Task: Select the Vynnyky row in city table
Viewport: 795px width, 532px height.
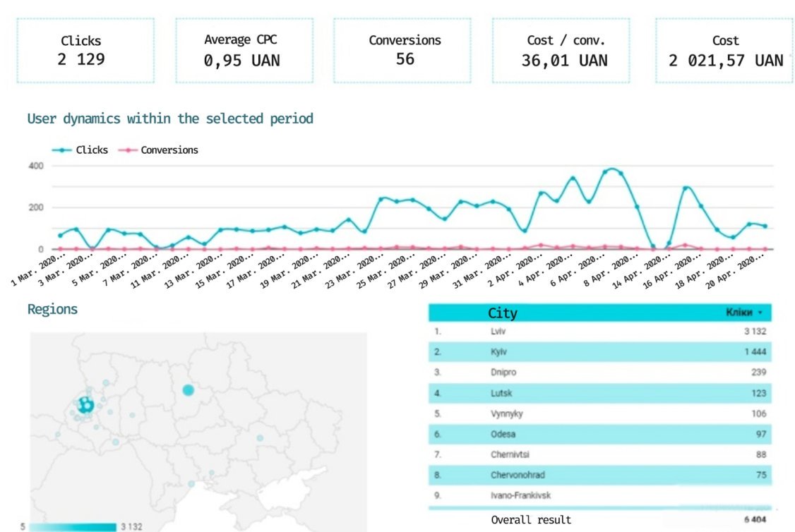Action: (600, 413)
